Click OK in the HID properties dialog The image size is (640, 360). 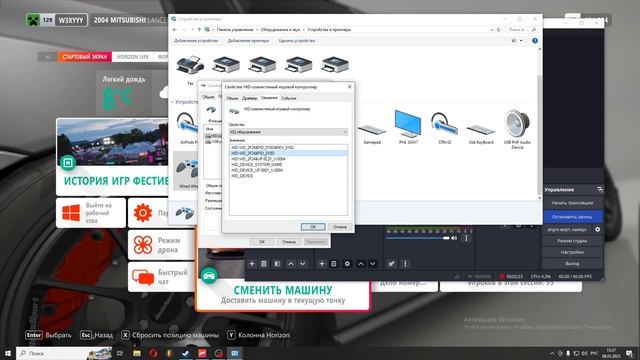click(313, 227)
